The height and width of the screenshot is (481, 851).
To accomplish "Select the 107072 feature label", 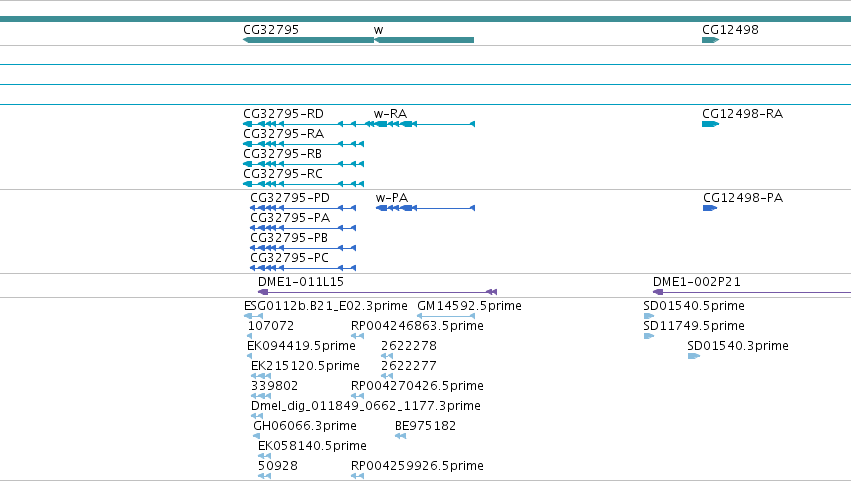I will point(271,326).
